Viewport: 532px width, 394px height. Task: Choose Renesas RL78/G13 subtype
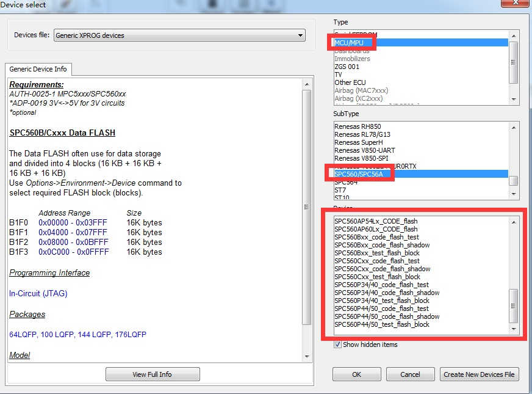coord(421,134)
